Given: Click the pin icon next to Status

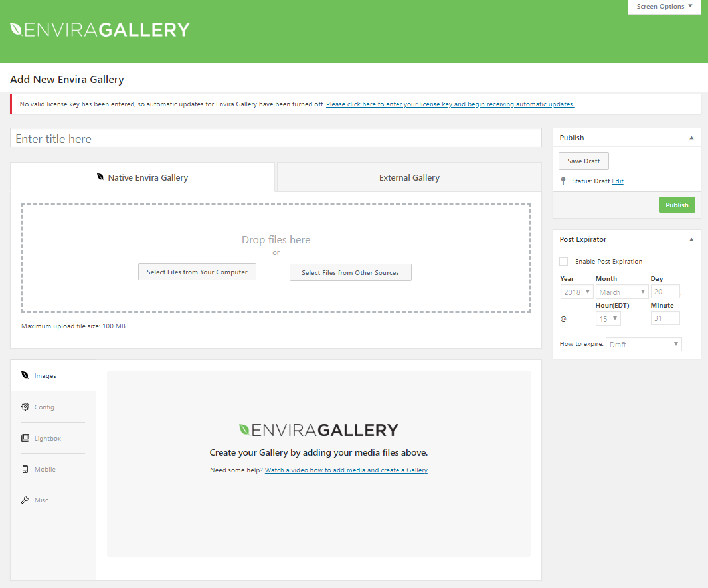Looking at the screenshot, I should pos(563,181).
